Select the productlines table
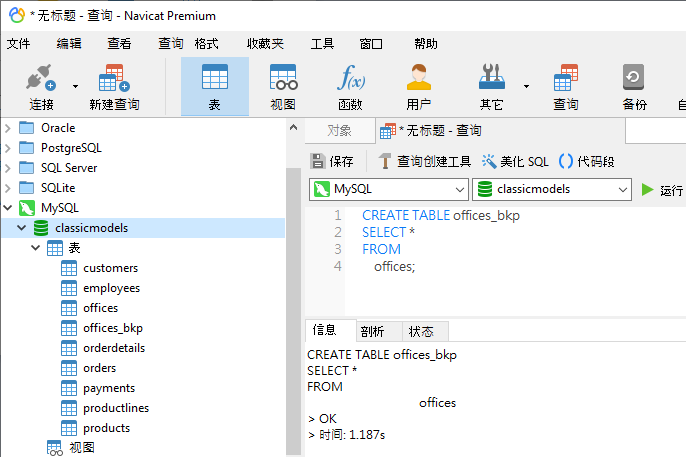The image size is (686, 457). (116, 408)
